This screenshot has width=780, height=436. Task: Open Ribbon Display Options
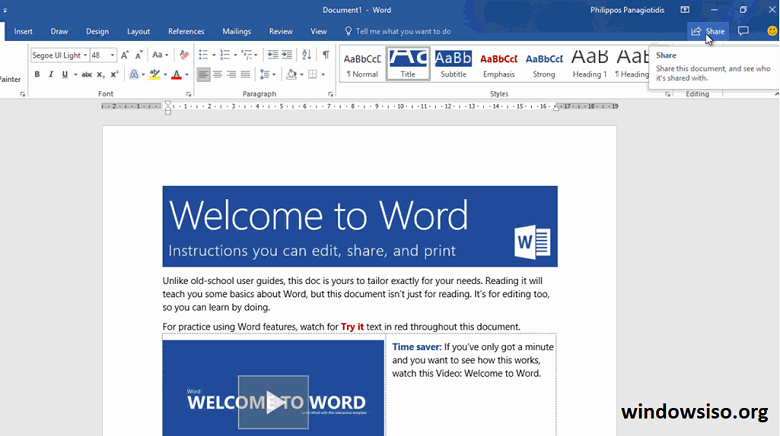pos(685,10)
